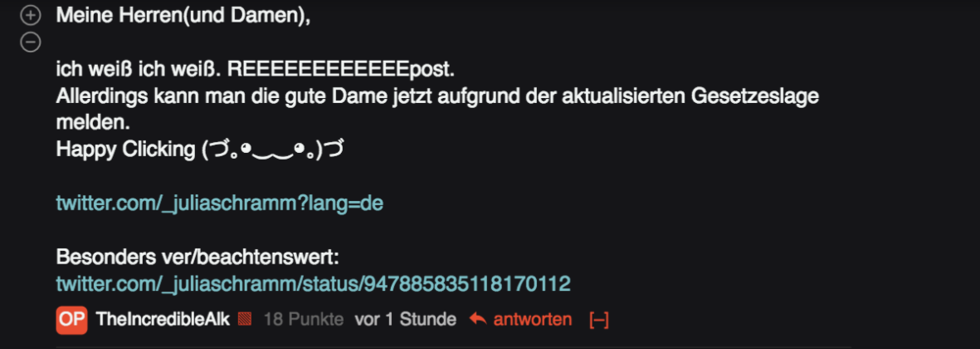This screenshot has height=349, width=980.
Task: Click the vor 1 Stunde timestamp
Action: coord(406,320)
